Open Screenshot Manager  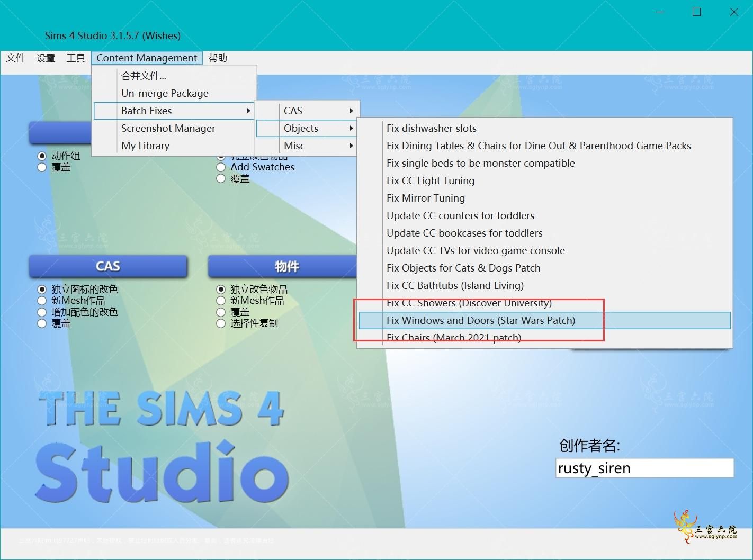175,128
